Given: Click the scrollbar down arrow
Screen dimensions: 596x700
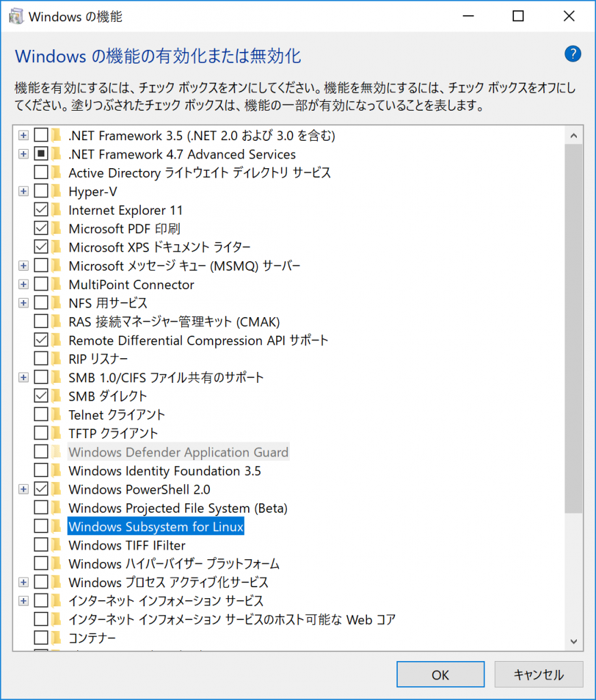Looking at the screenshot, I should coord(573,641).
